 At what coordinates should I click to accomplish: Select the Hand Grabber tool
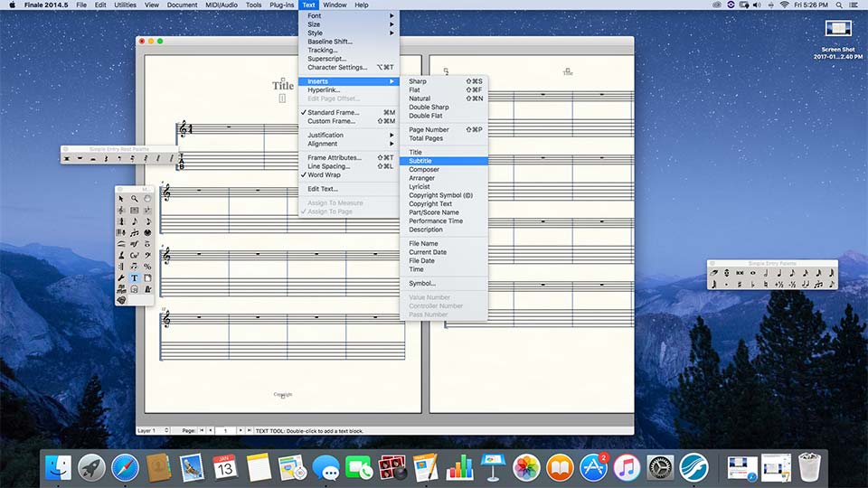coord(147,199)
